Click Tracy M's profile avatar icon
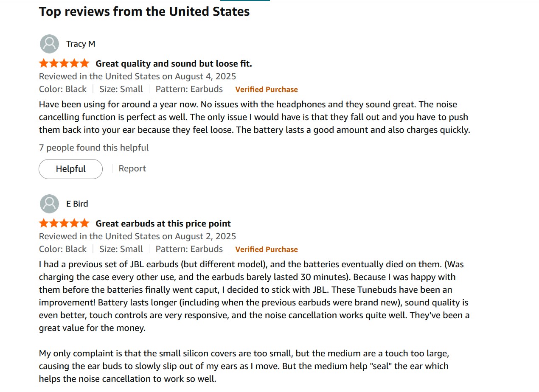The width and height of the screenshot is (539, 392). point(49,44)
